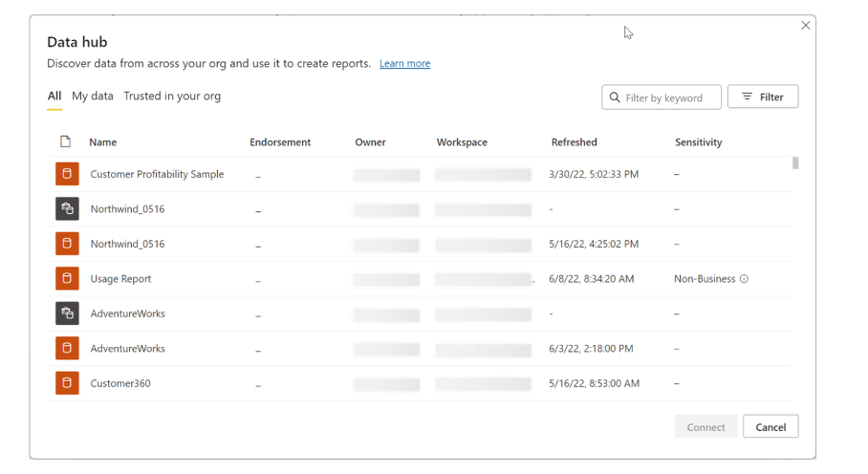Switch to the My data tab
The width and height of the screenshot is (868, 474).
(93, 96)
